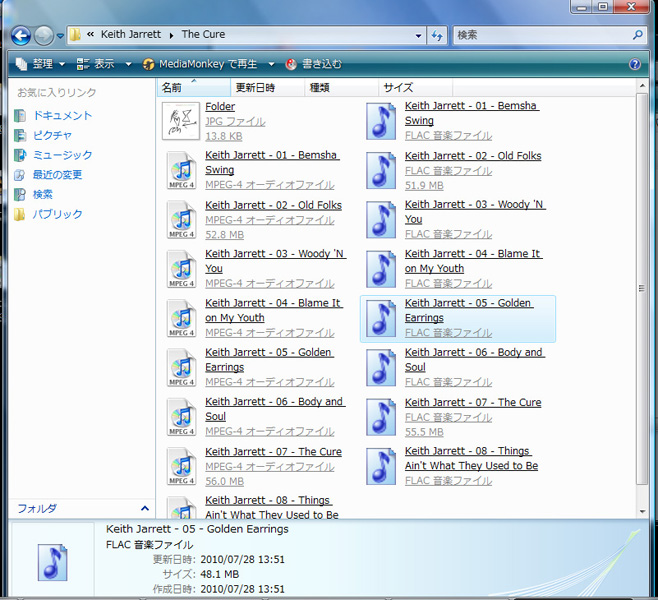658x600 pixels.
Task: Select the Folder JPG thumbnail icon
Action: [x=181, y=121]
